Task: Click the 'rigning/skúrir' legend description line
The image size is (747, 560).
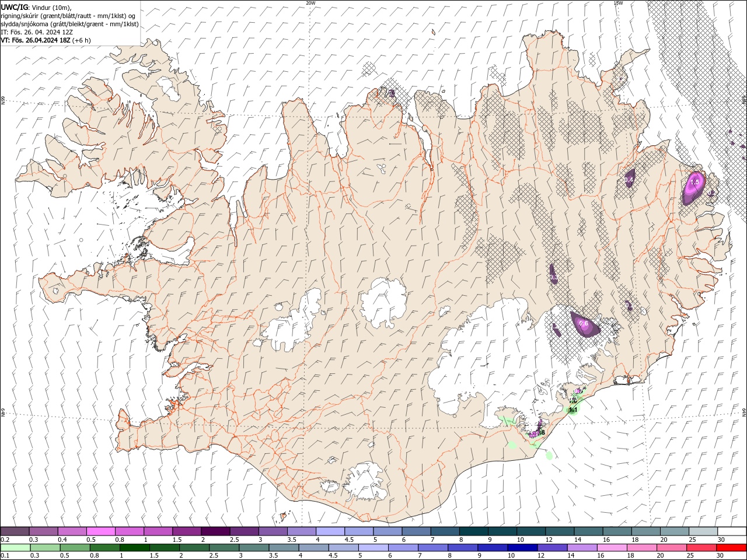Action: [x=68, y=16]
